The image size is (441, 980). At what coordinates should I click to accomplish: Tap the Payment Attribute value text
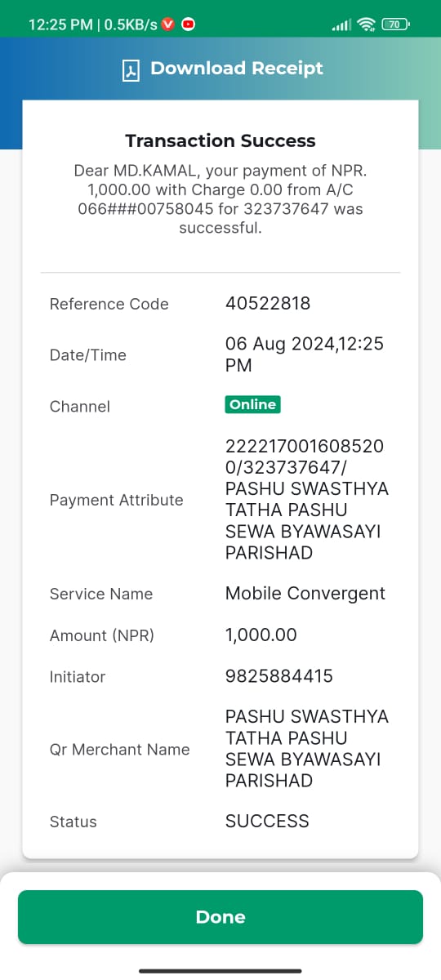[307, 500]
